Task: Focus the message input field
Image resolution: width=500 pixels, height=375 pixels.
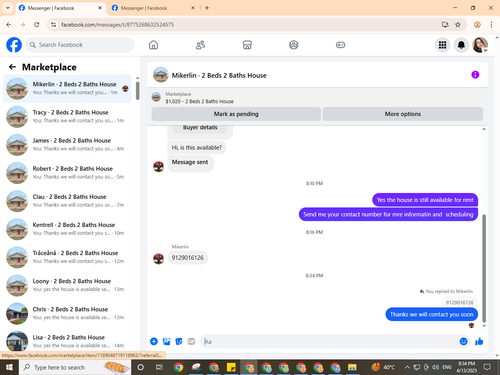Action: (330, 341)
